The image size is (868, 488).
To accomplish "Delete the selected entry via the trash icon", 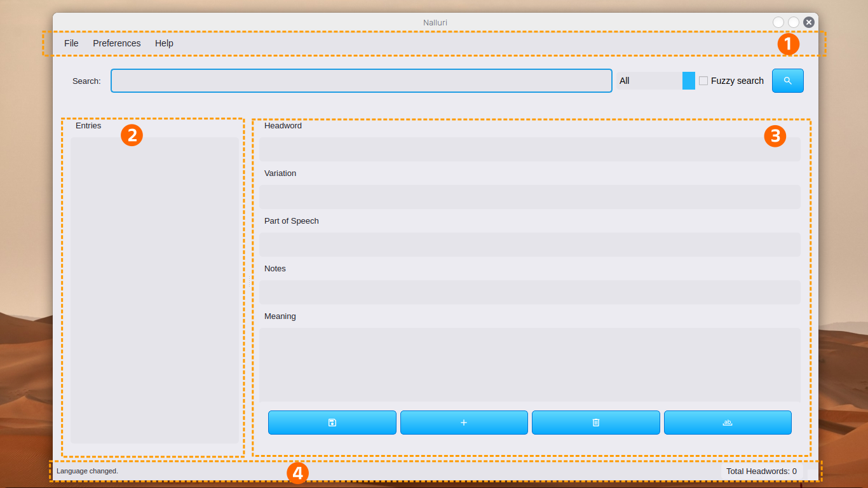I will coord(595,423).
